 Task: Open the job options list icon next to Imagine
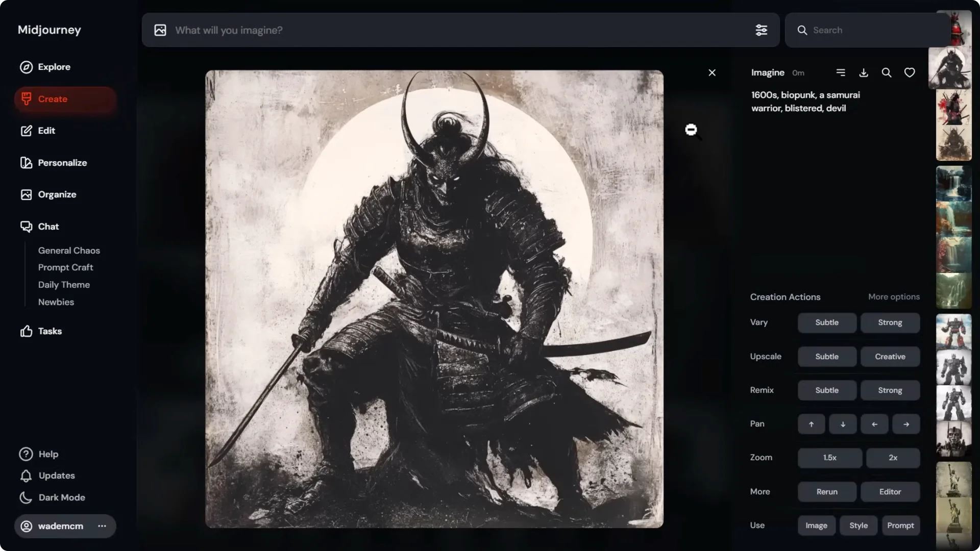[841, 72]
